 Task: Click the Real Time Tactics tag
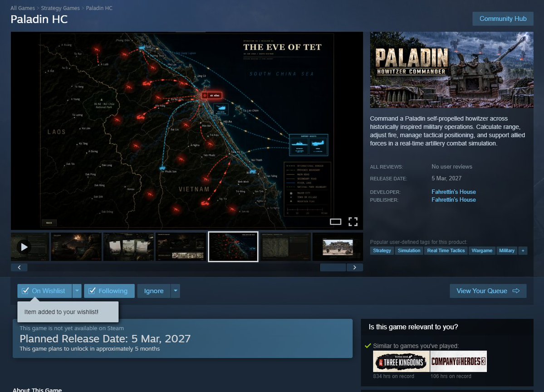click(446, 251)
